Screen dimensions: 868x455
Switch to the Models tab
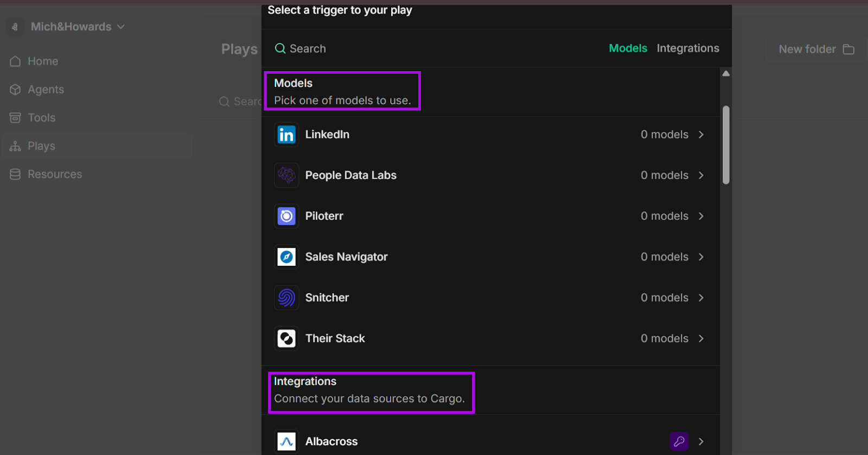point(628,48)
